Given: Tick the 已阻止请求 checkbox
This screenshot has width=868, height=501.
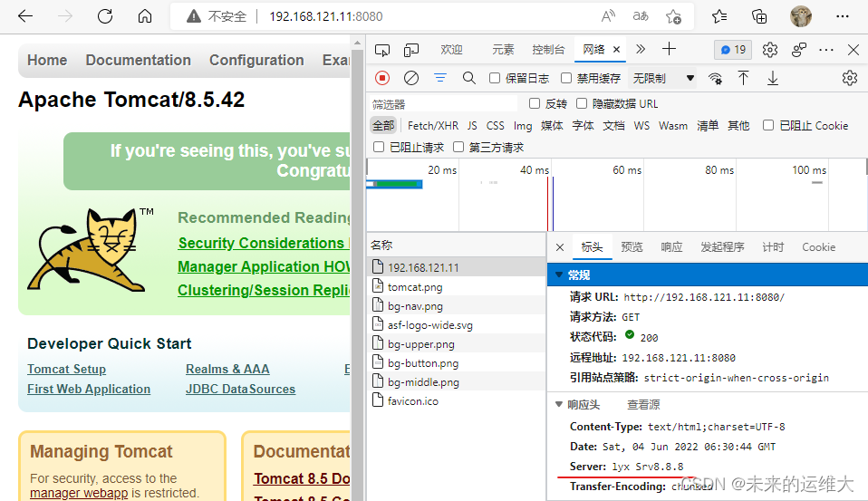Looking at the screenshot, I should [x=379, y=147].
